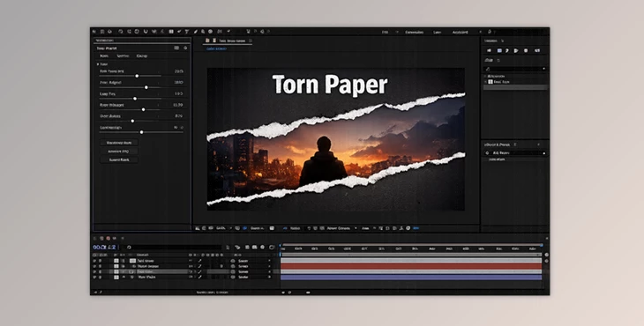Screen dimensions: 644x326
Task: Click the top button below the effect sliders
Action: pos(119,143)
